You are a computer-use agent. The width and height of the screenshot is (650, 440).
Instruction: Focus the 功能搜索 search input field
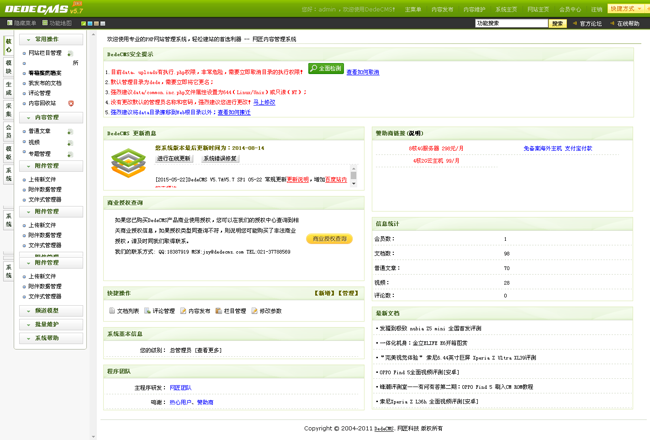[512, 23]
